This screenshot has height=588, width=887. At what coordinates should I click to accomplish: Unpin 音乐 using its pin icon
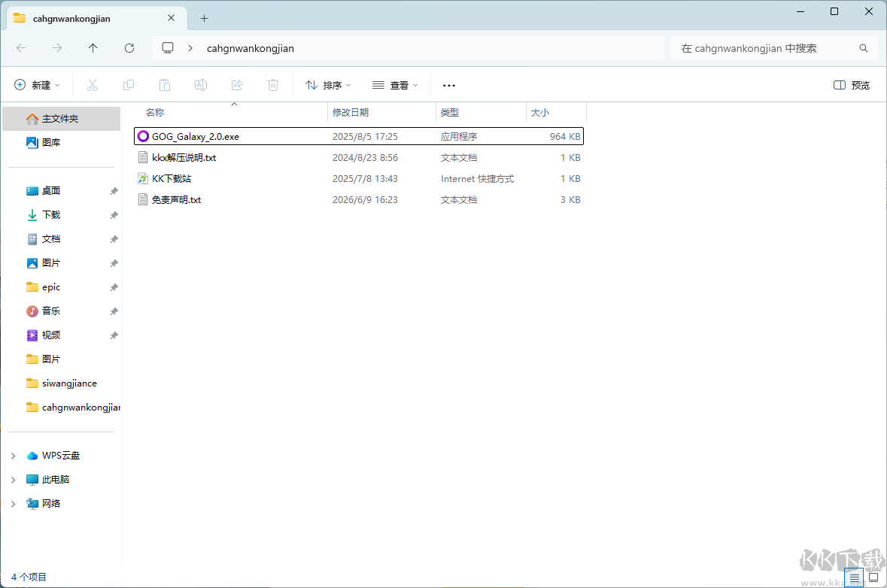114,311
